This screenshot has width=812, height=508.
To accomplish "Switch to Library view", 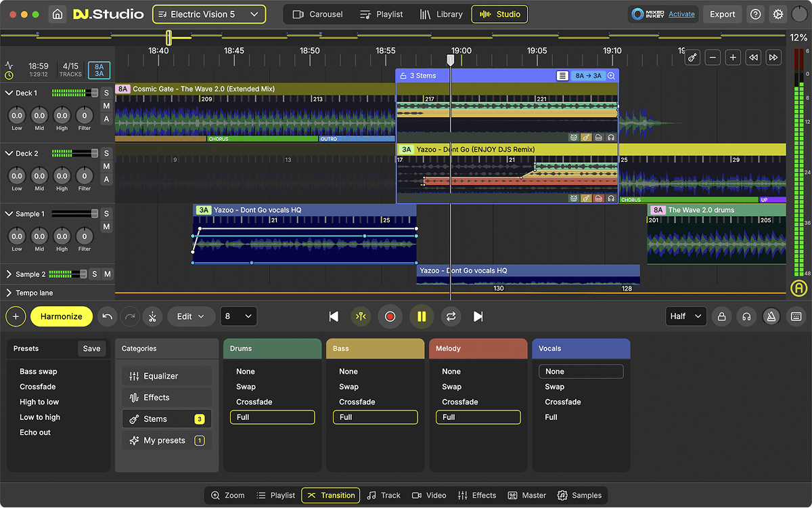I will [441, 14].
